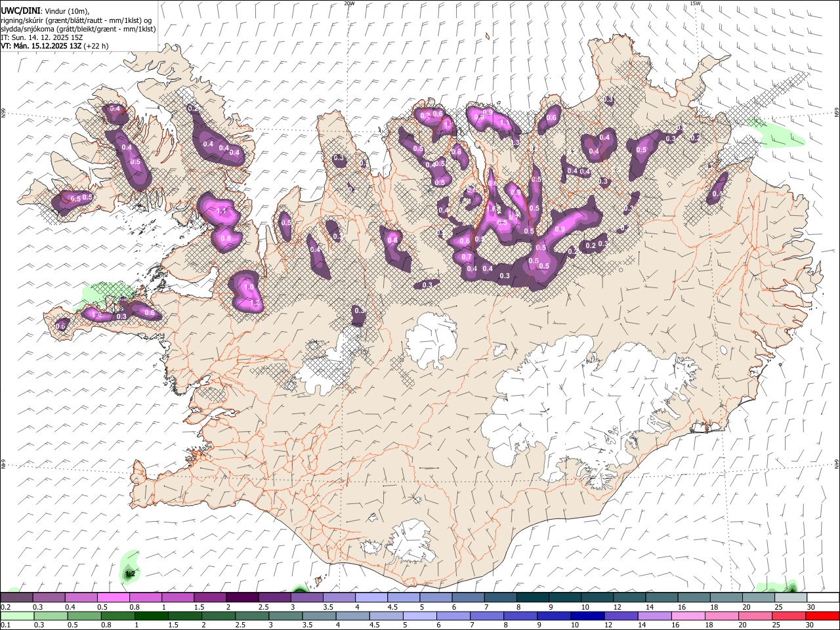Click the 66N latitude label on the right edge
The width and height of the screenshot is (840, 630).
[837, 114]
